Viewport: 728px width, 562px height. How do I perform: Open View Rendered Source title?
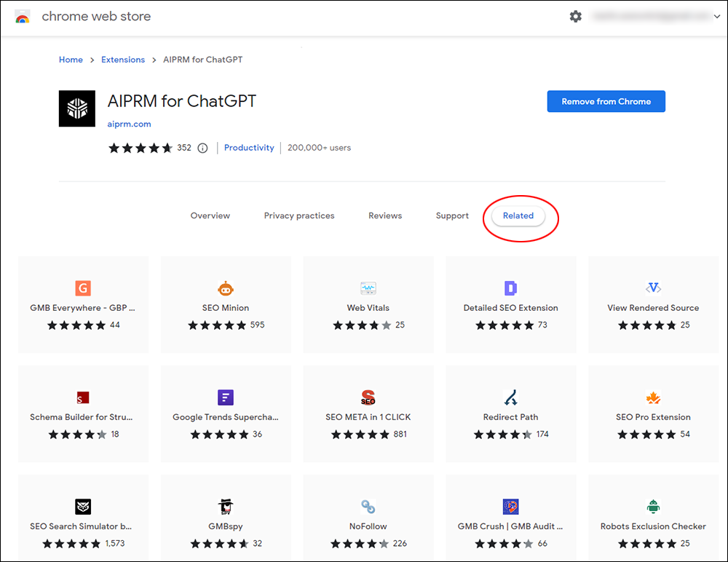653,308
